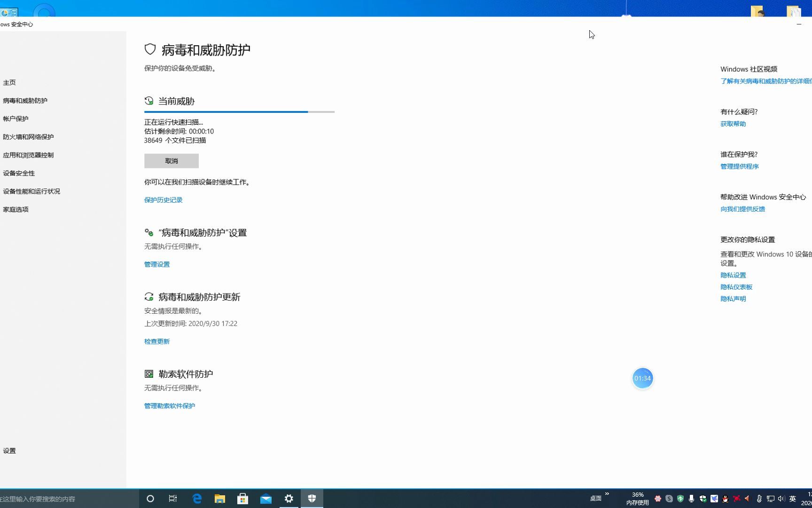This screenshot has width=812, height=508.
Task: Open 管理设置 link
Action: pyautogui.click(x=157, y=264)
